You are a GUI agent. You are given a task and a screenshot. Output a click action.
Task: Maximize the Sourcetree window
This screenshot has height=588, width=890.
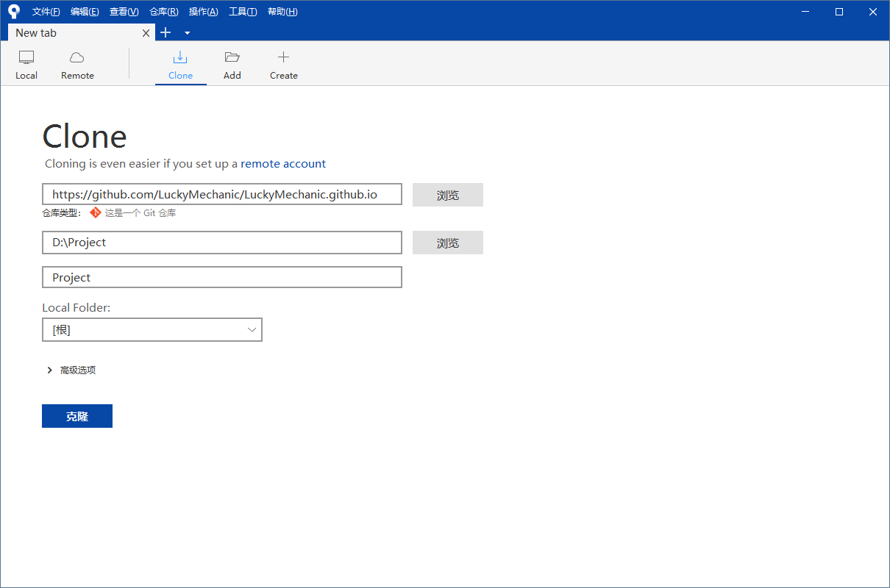click(x=839, y=12)
